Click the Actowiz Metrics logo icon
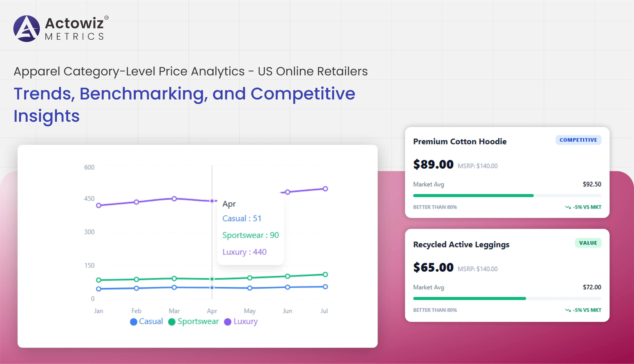Image resolution: width=634 pixels, height=364 pixels. coord(26,28)
